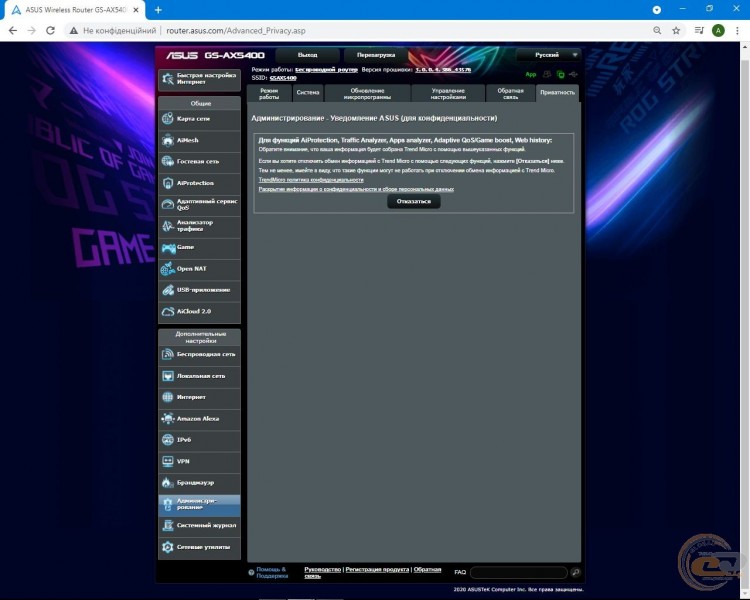Viewport: 750px width, 600px height.
Task: Open Game sidebar item
Action: point(199,247)
